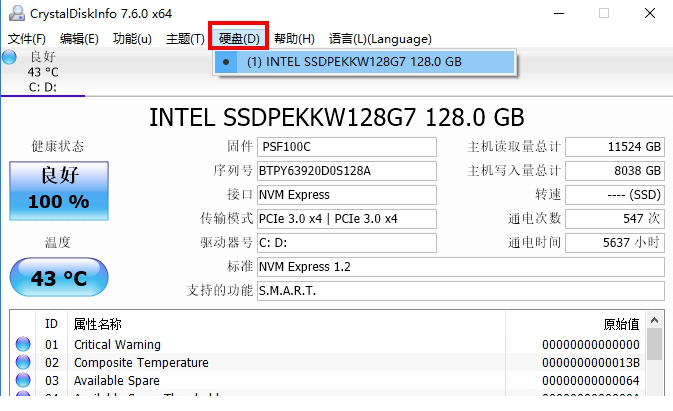Click raw value 00000000000064
This screenshot has width=673, height=411.
click(591, 381)
